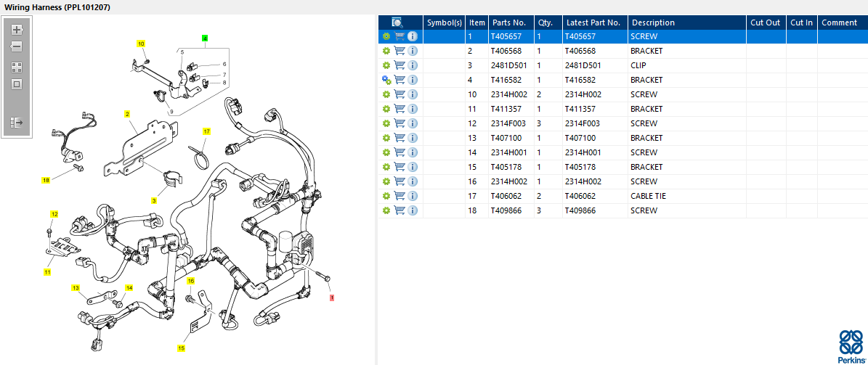Show info for T409866 SCREW
Viewport: 868px width, 365px height.
tap(413, 210)
